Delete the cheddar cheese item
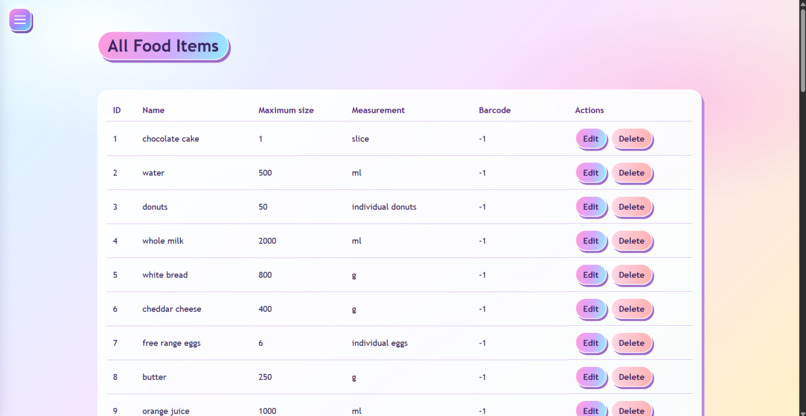The image size is (806, 416). (x=631, y=309)
